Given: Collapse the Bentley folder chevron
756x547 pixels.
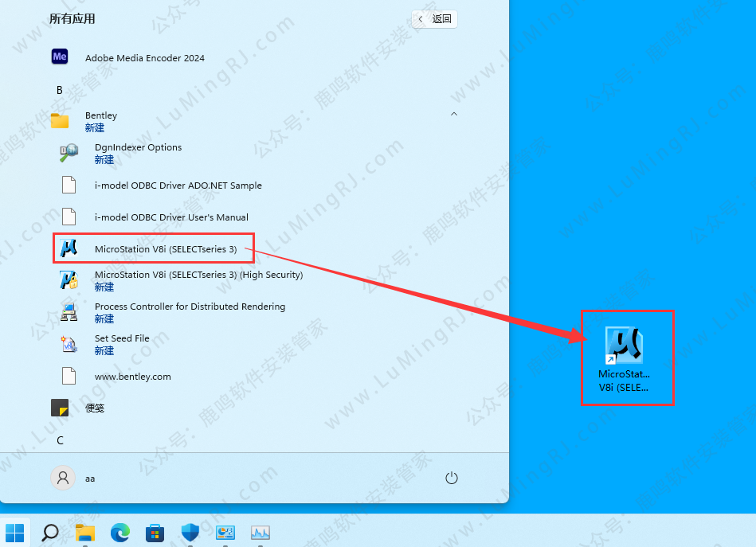Looking at the screenshot, I should point(453,115).
